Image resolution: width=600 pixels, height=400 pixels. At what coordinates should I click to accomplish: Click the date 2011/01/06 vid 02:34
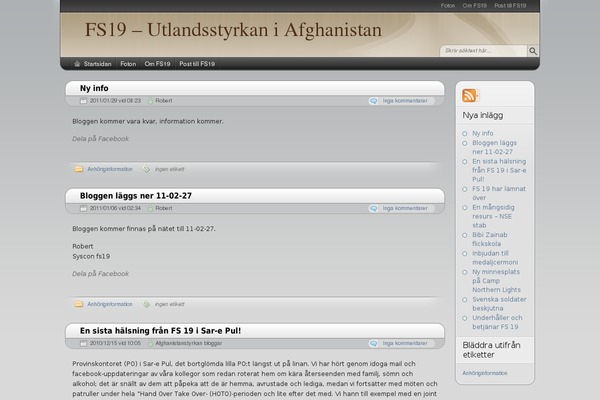(115, 208)
